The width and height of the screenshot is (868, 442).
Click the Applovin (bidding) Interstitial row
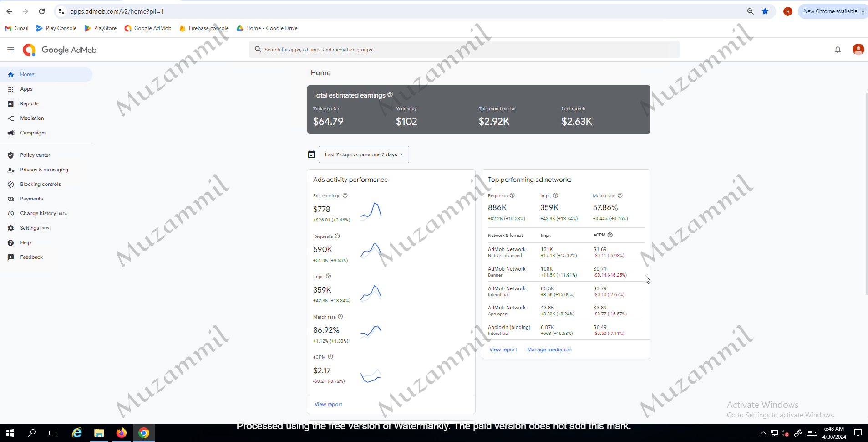(x=566, y=330)
